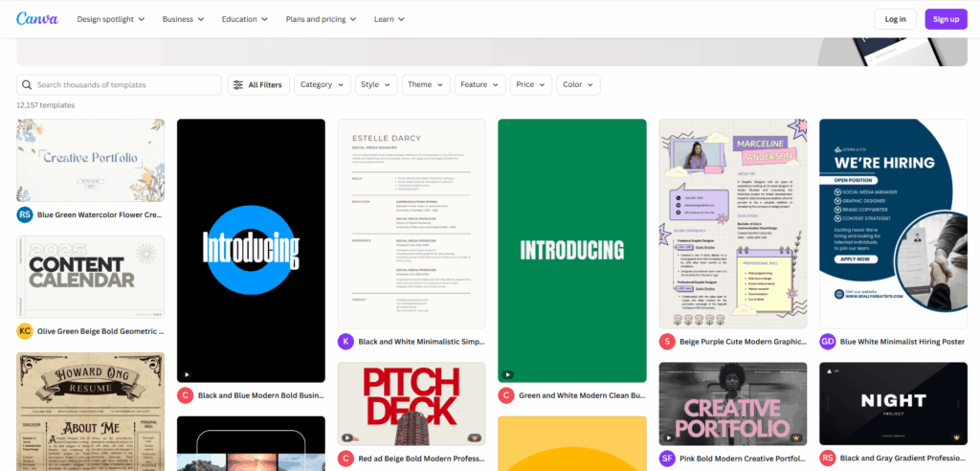Open the Black and Blue Modern Bold Business link
The image size is (980, 471).
(261, 395)
